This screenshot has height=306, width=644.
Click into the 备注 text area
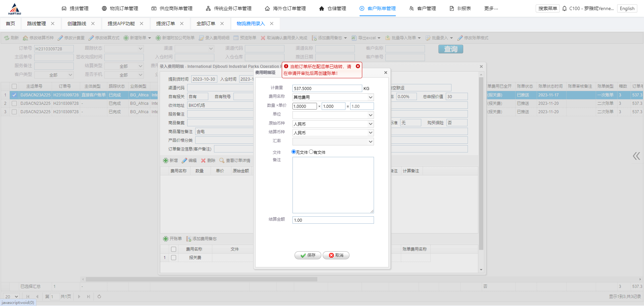pyautogui.click(x=333, y=185)
